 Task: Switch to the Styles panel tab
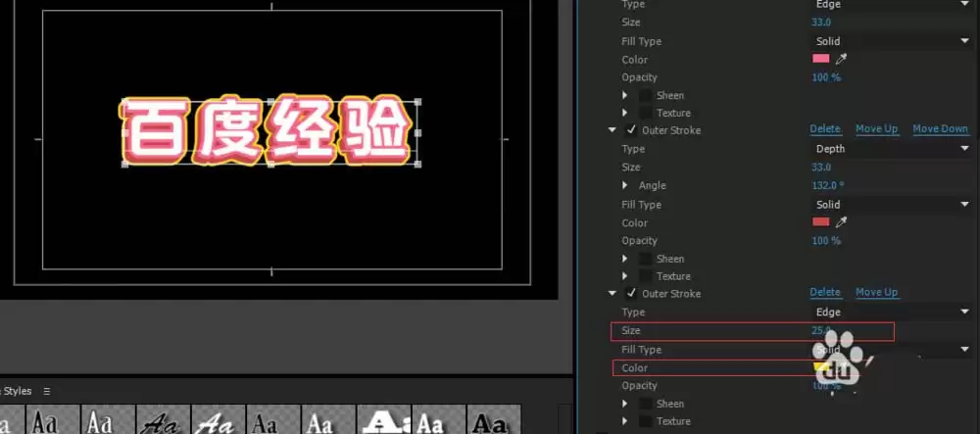pos(18,391)
